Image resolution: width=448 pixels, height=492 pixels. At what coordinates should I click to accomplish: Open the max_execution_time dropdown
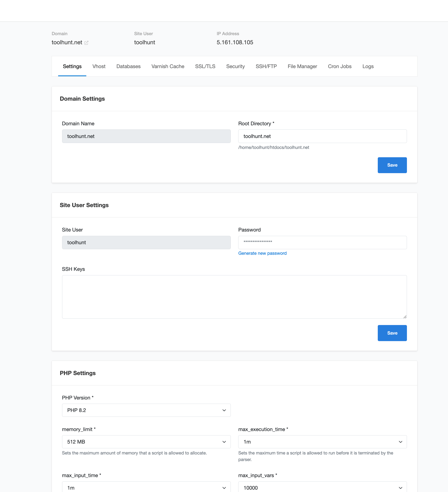pos(322,442)
